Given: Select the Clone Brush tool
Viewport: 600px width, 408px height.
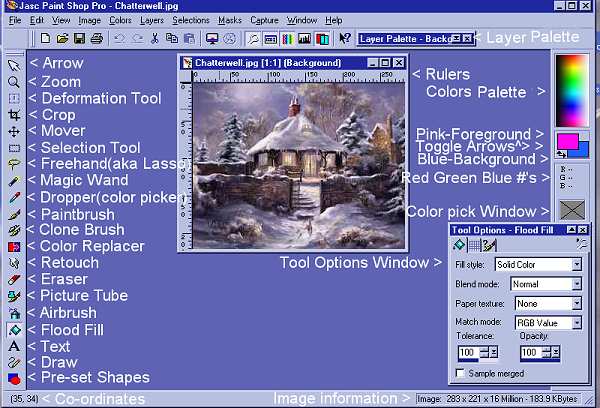Looking at the screenshot, I should click(x=14, y=230).
